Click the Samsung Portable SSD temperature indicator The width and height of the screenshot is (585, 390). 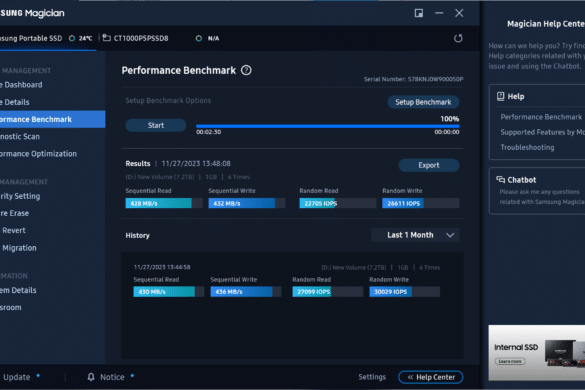[81, 38]
